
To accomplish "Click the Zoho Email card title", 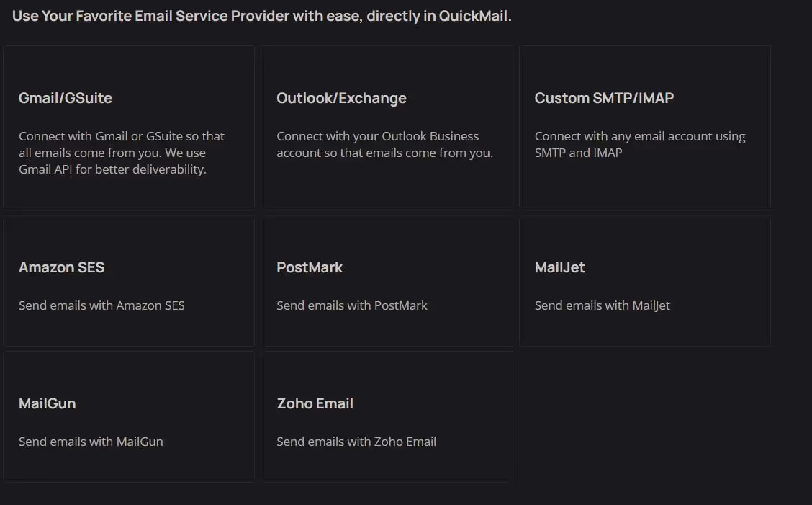I will pos(315,403).
